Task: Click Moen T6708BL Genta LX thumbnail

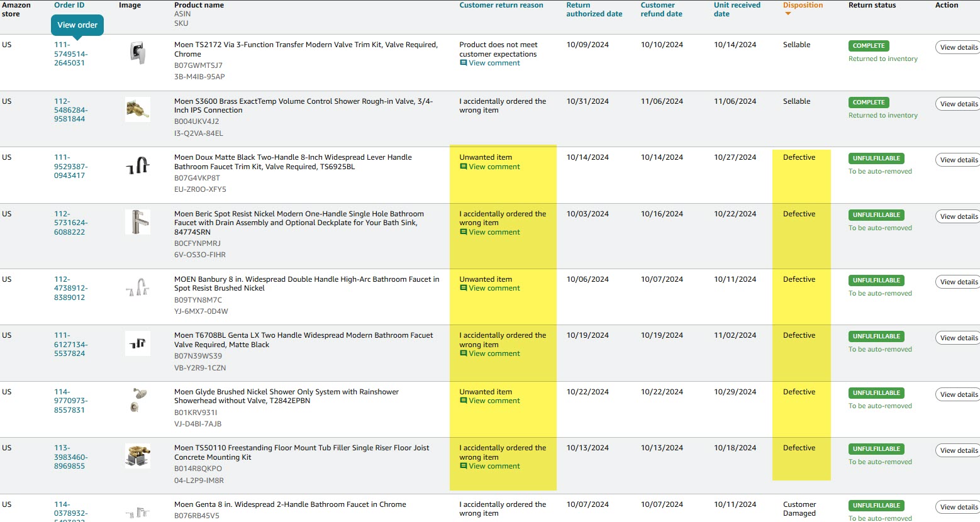Action: pyautogui.click(x=138, y=343)
